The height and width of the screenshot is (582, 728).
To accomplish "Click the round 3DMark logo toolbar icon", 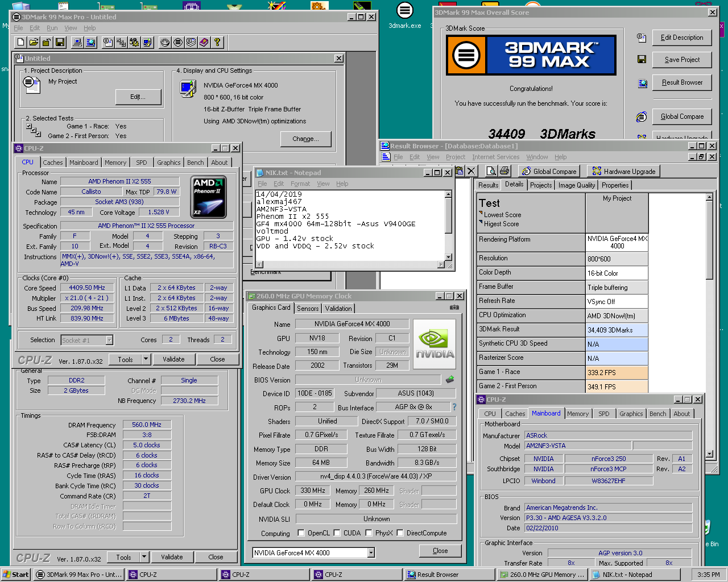I will (x=178, y=42).
